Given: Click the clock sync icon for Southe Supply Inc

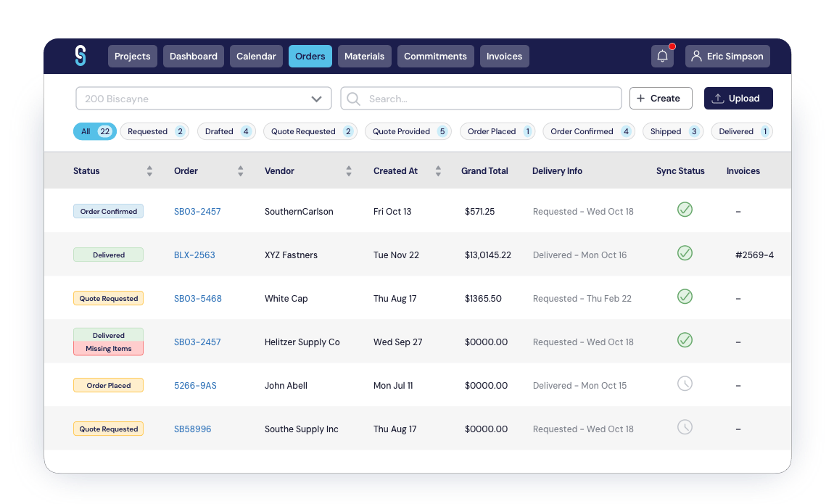Looking at the screenshot, I should [x=684, y=427].
